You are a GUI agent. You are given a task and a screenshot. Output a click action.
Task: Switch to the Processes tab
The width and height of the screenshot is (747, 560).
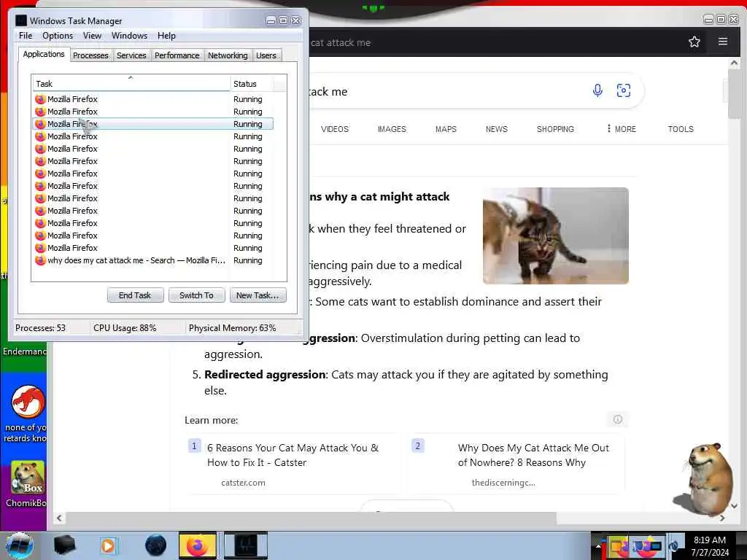[90, 55]
